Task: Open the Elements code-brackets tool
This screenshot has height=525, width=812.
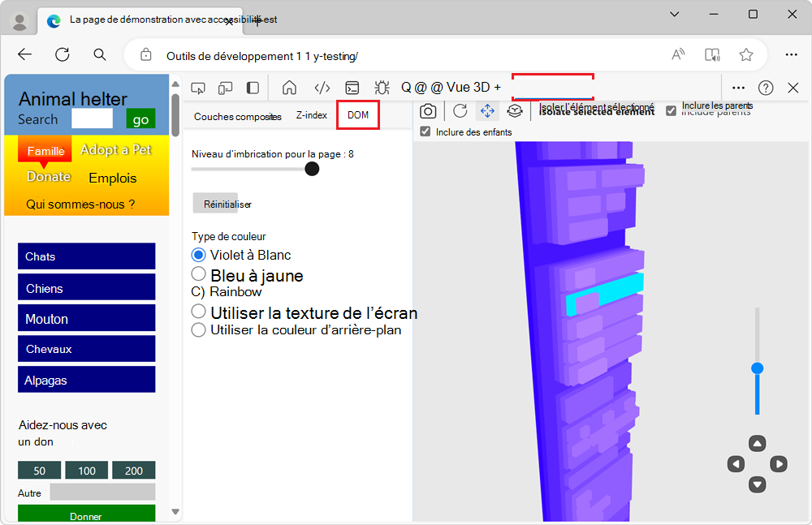Action: point(322,88)
